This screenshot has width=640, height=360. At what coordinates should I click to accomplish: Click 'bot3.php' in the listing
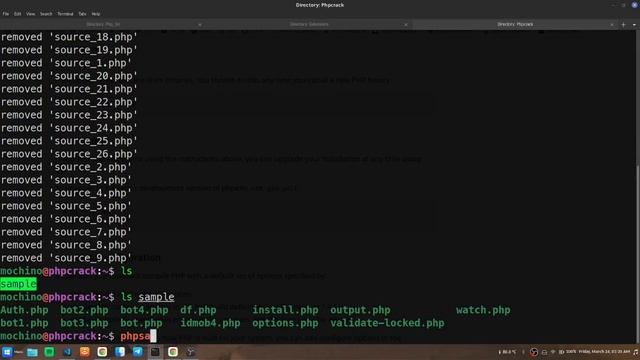click(x=84, y=323)
